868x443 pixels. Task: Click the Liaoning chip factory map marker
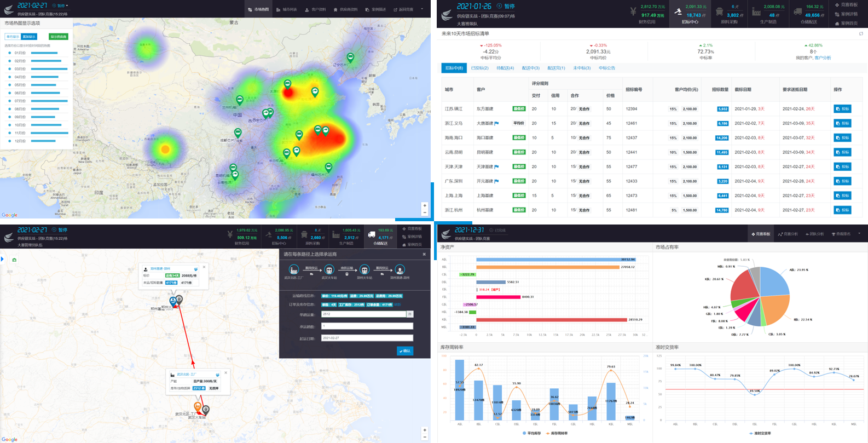350,57
